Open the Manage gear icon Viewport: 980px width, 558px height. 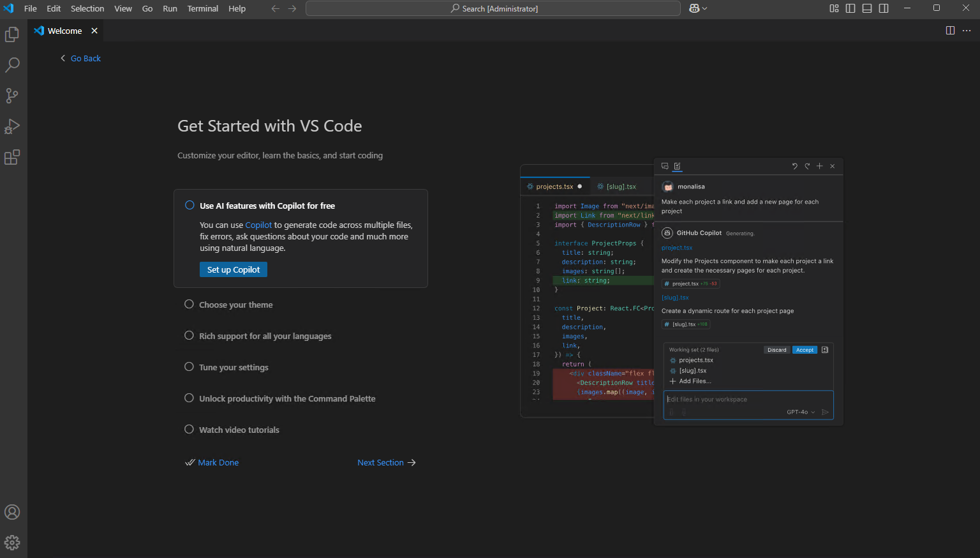tap(12, 543)
